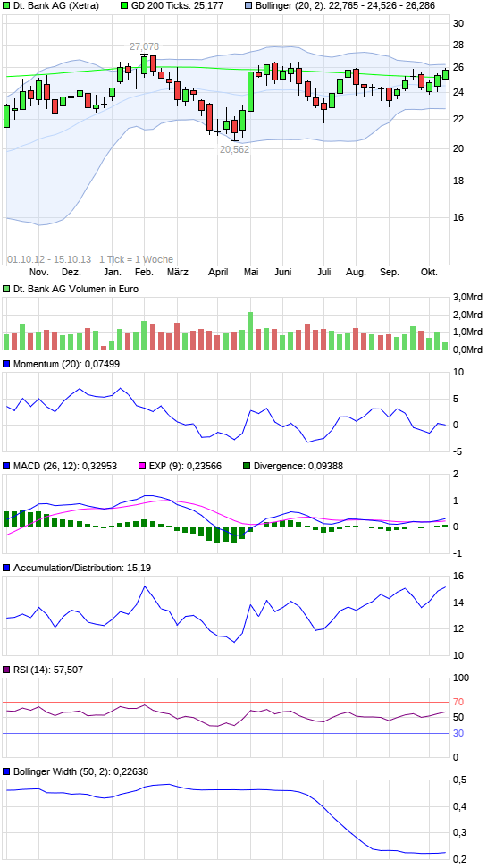
Task: Click the red 70 RSI threshold label
Action: [458, 702]
